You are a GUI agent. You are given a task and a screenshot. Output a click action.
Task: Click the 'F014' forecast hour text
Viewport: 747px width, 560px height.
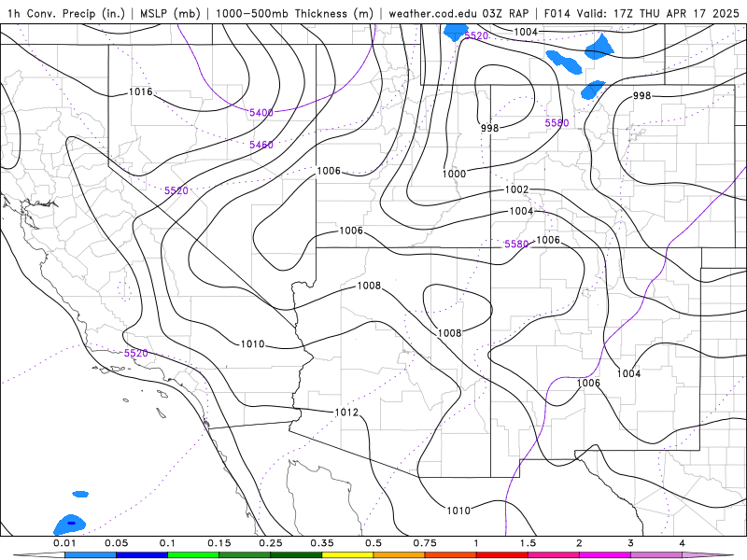pyautogui.click(x=557, y=13)
